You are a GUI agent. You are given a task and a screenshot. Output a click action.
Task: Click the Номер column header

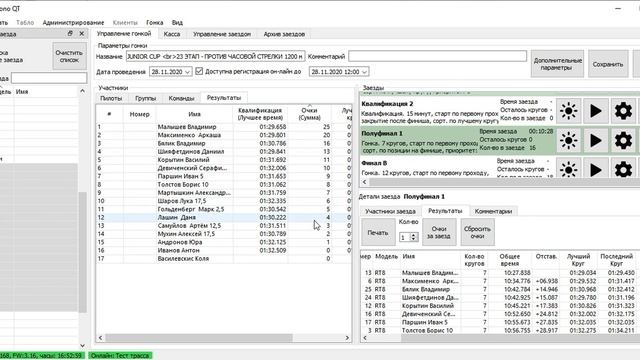pyautogui.click(x=140, y=114)
